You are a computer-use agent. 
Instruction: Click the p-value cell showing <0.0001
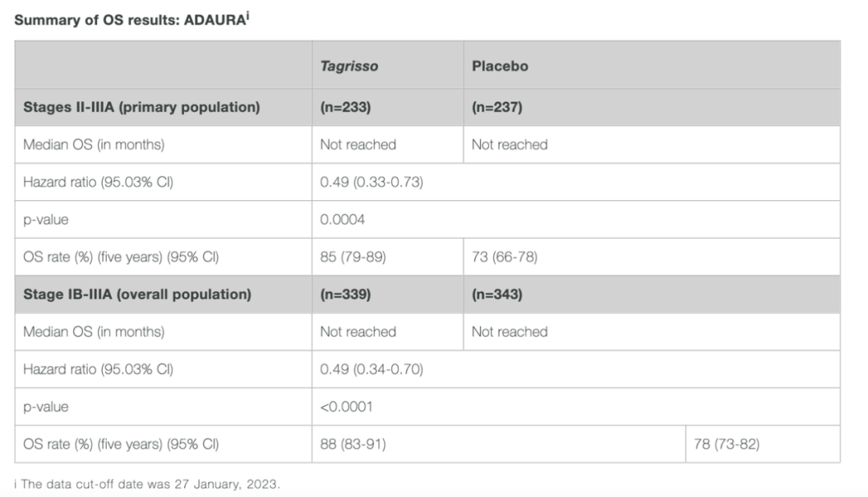346,407
